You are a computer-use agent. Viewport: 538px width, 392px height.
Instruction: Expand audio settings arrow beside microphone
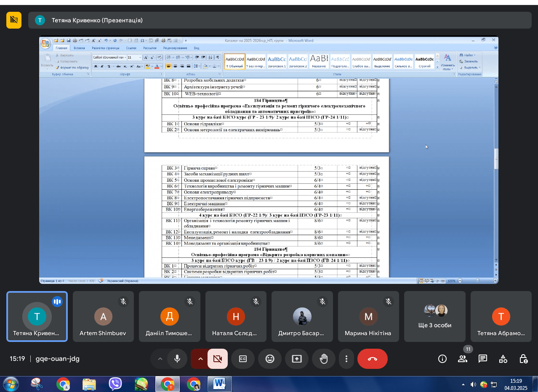pyautogui.click(x=160, y=359)
